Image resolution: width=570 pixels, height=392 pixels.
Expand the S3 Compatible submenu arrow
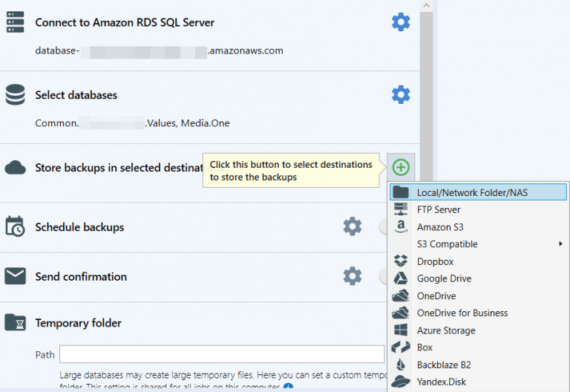pos(560,244)
